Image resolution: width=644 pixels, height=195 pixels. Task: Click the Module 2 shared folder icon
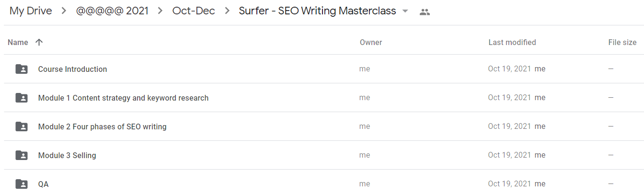coord(22,126)
